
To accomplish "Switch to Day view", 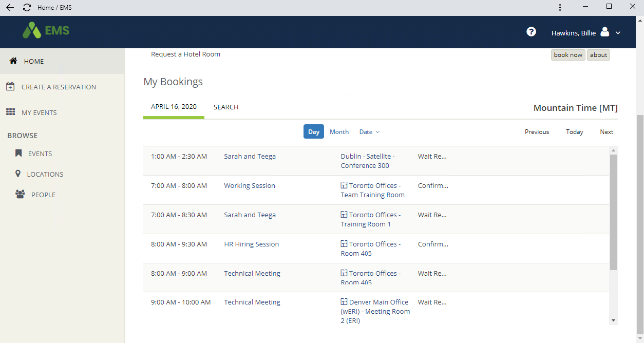I will tap(313, 131).
